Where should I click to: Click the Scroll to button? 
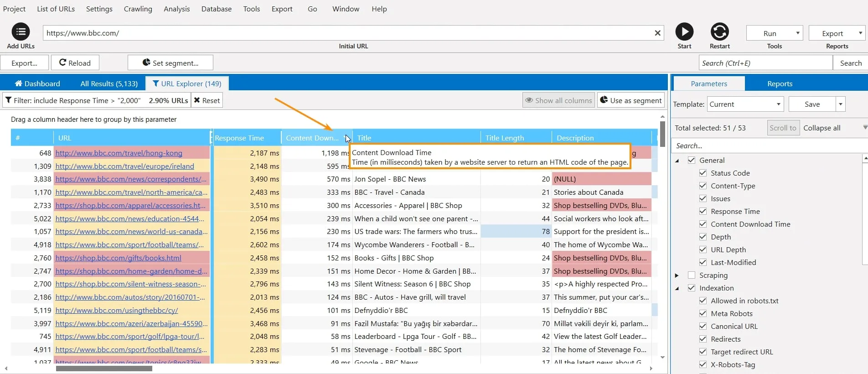click(783, 128)
